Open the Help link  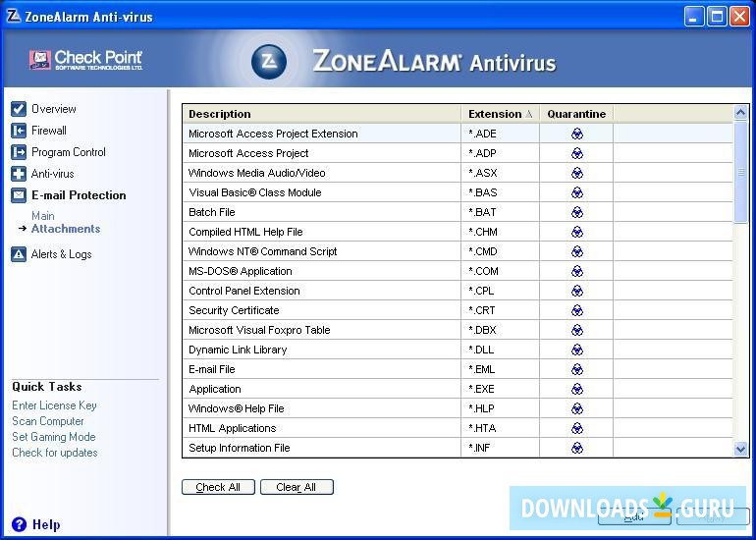(46, 524)
